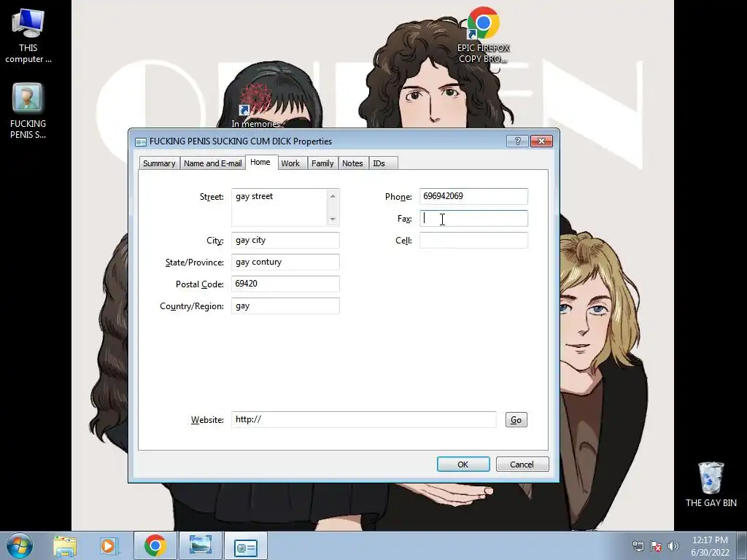747x560 pixels.
Task: Launch Windows Media Player from taskbar
Action: [108, 546]
